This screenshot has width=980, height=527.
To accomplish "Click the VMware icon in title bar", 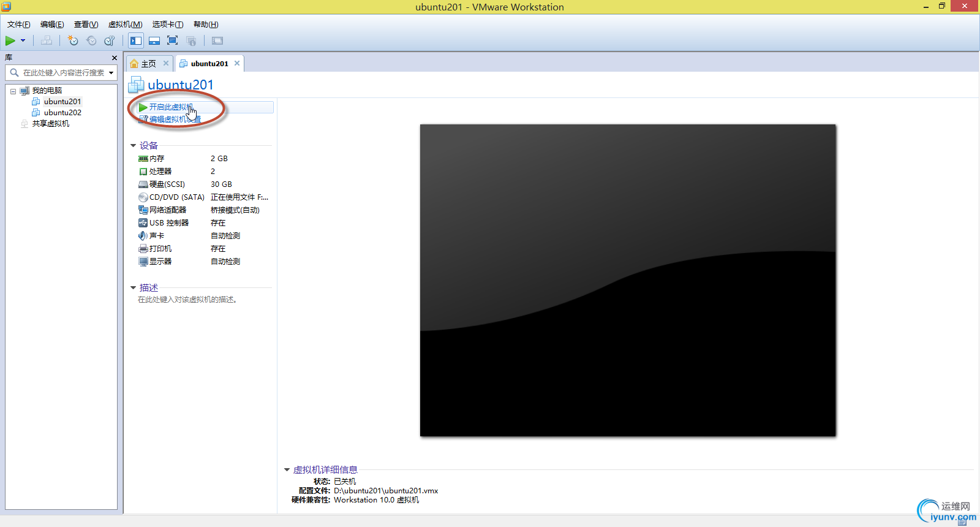I will [x=7, y=7].
